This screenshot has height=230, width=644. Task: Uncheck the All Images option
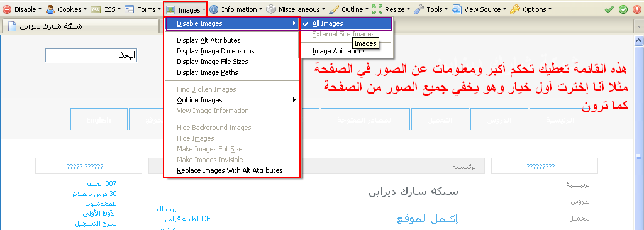pyautogui.click(x=347, y=23)
